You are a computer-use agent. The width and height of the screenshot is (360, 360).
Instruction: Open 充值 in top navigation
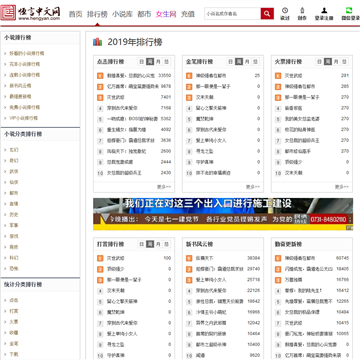click(x=188, y=14)
